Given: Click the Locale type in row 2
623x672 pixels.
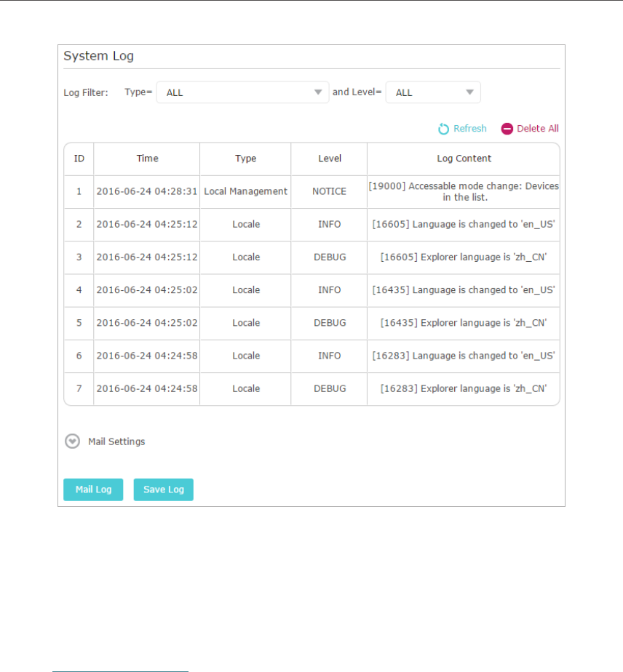Looking at the screenshot, I should click(246, 224).
